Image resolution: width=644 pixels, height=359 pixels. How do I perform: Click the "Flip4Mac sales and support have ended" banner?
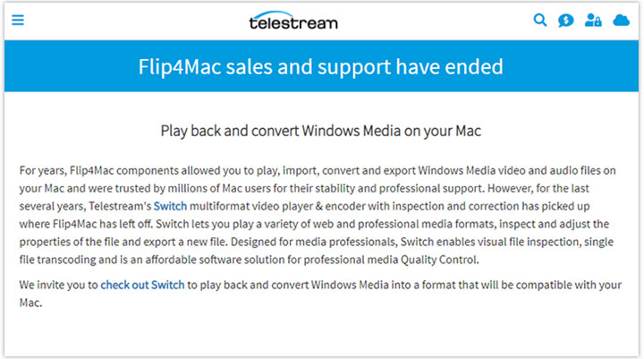click(x=321, y=66)
